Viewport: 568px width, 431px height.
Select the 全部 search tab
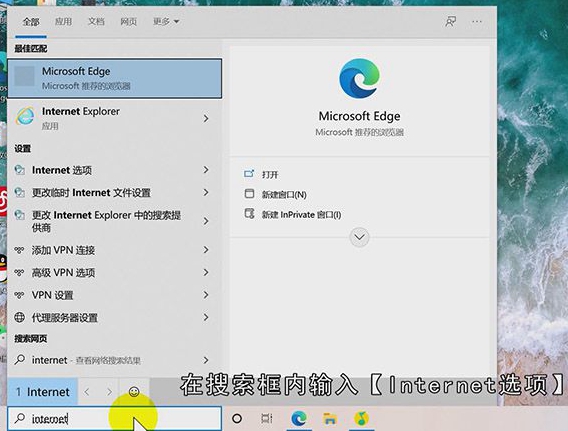click(x=31, y=22)
